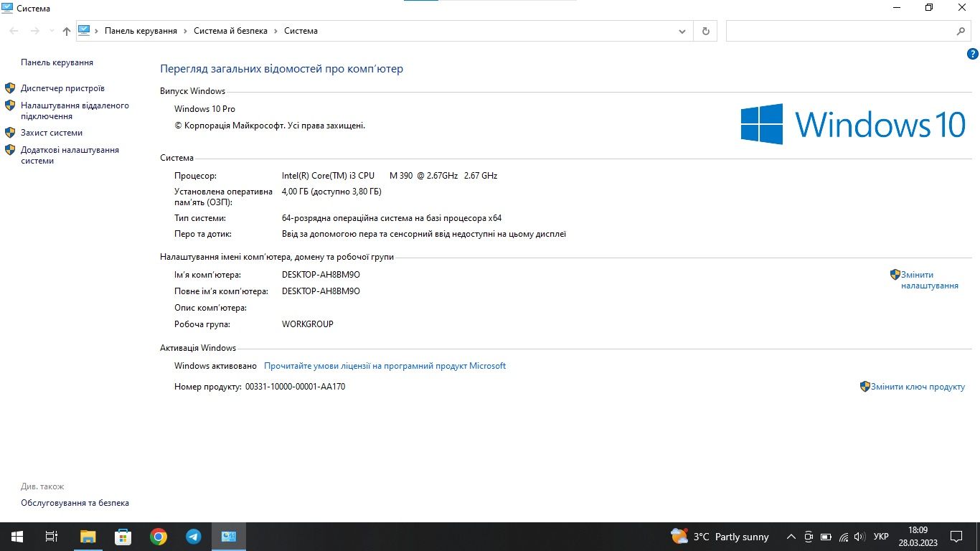Screen dimensions: 980x551
Task: Launch Google Chrome from the taskbar
Action: [x=159, y=537]
